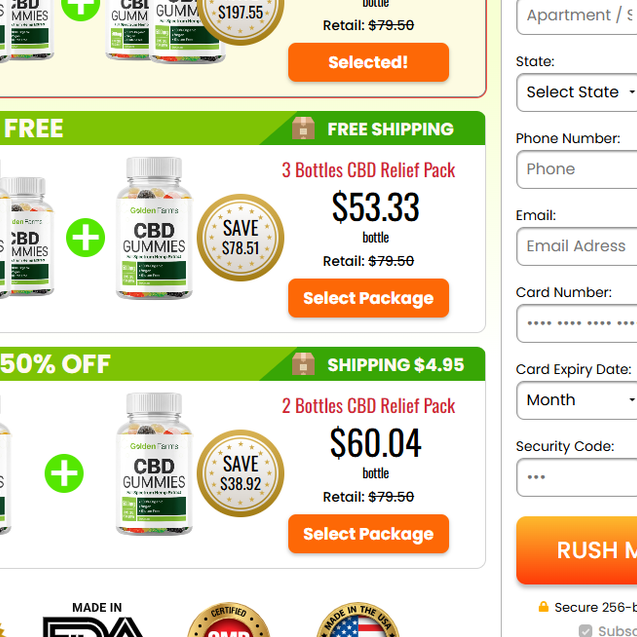
Task: Click the orange Selected! button
Action: (x=368, y=62)
